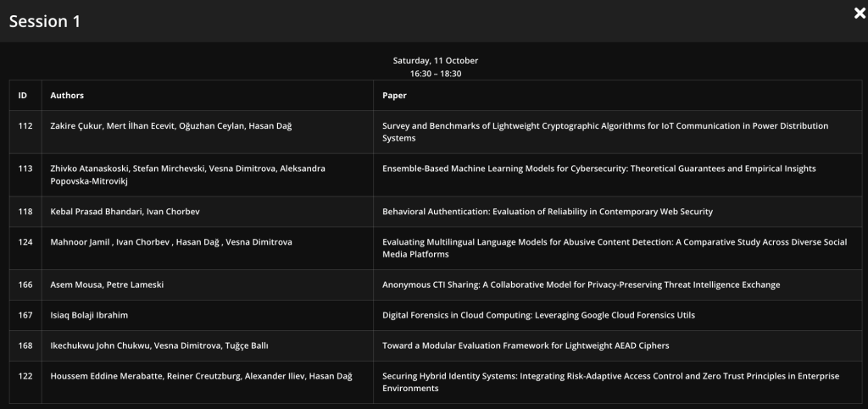Open the Anonymous CTI Sharing paper

tap(581, 285)
